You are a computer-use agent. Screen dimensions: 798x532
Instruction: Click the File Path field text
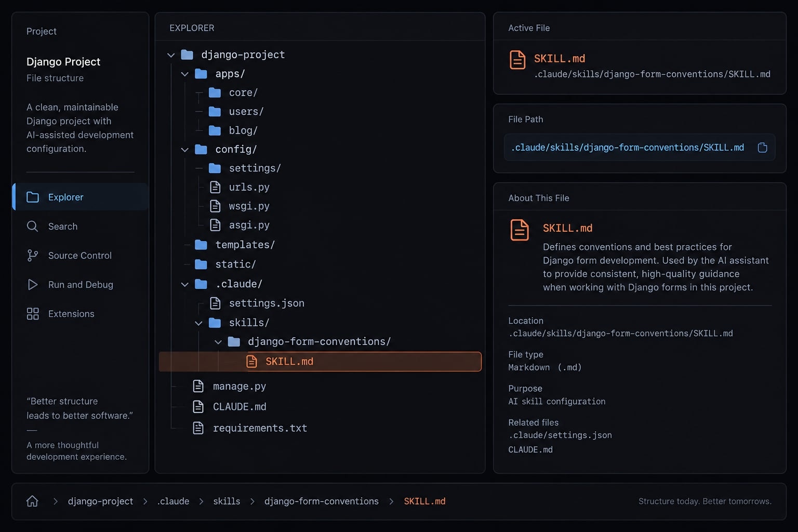[x=628, y=148]
